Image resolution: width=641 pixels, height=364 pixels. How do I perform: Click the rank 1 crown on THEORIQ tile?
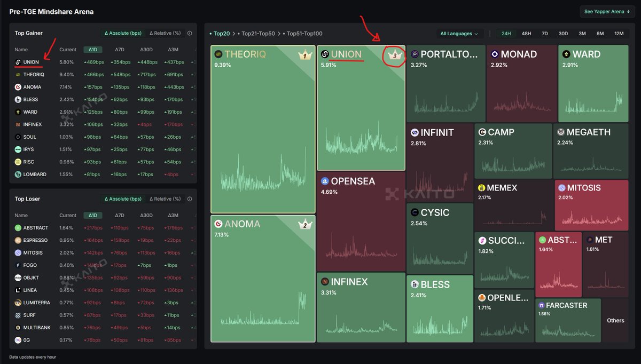[x=304, y=55]
